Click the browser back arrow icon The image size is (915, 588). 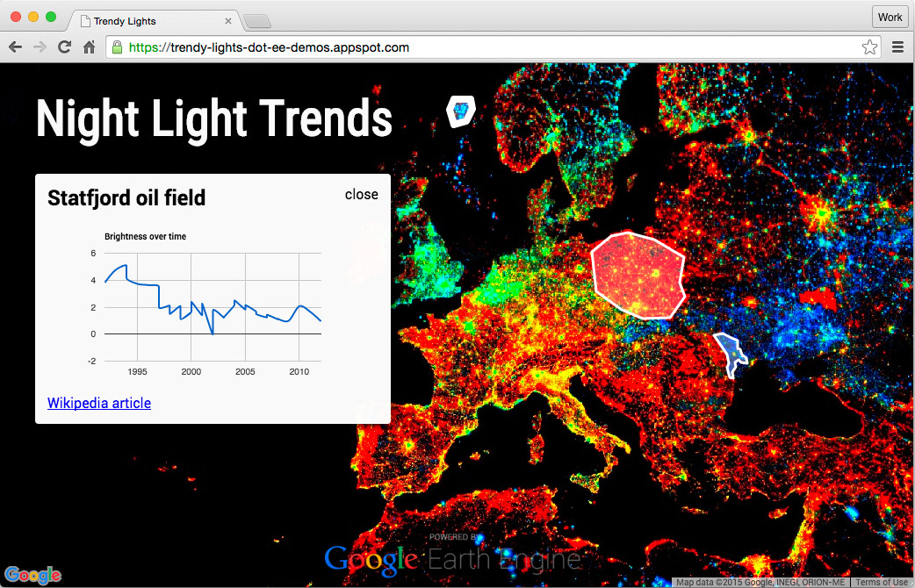click(14, 47)
